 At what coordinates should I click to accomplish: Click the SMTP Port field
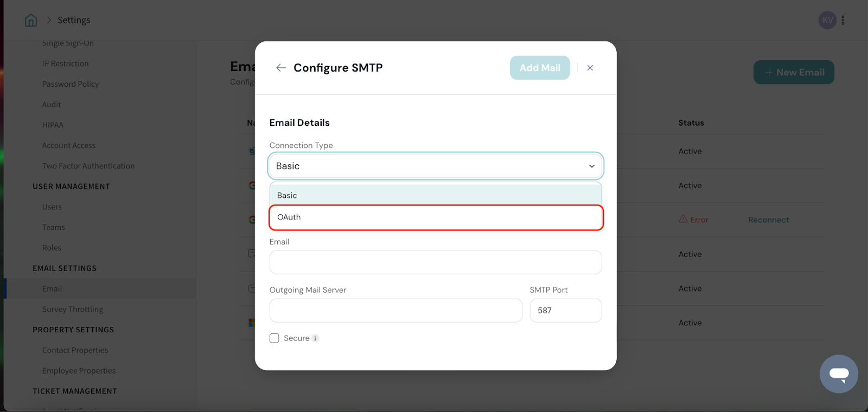coord(565,311)
